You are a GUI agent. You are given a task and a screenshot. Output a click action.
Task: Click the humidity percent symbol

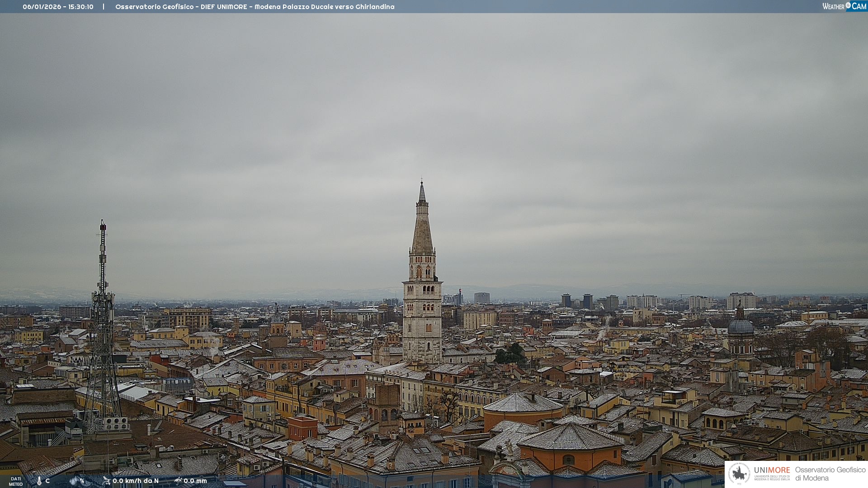click(82, 481)
